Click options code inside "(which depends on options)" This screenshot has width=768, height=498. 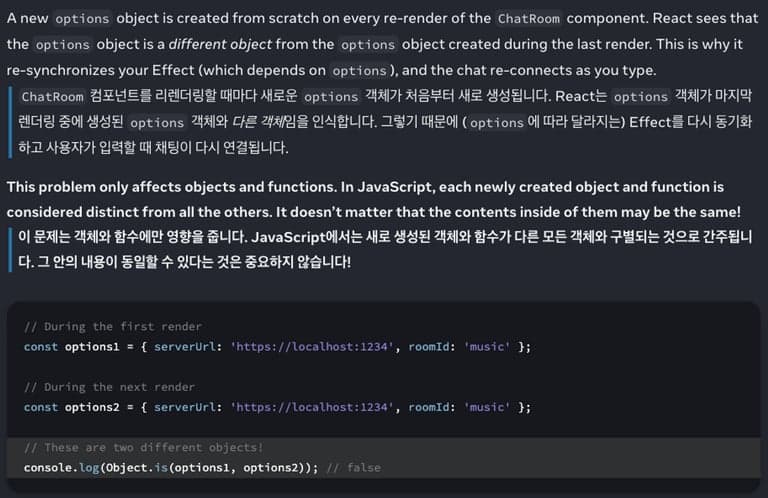[x=358, y=71]
